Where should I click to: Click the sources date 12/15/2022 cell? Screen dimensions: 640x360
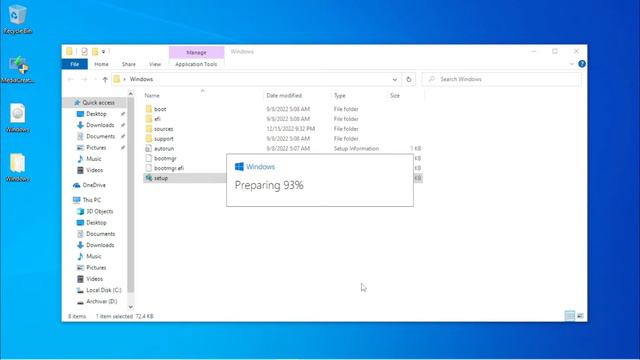coord(291,129)
